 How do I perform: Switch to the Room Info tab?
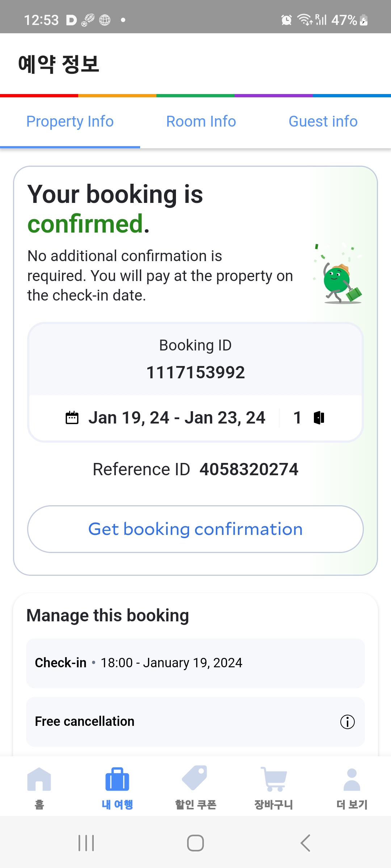pyautogui.click(x=201, y=122)
